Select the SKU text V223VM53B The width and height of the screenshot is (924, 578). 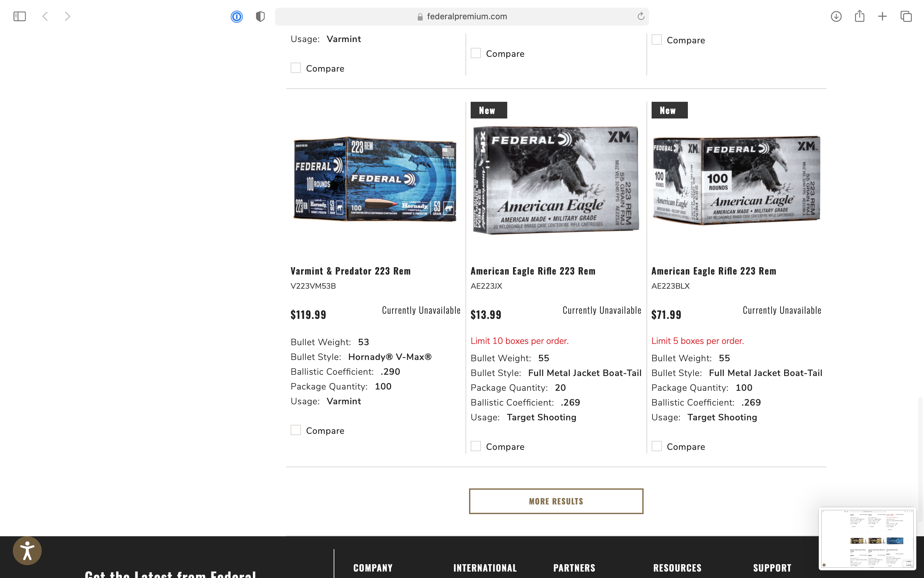tap(313, 286)
